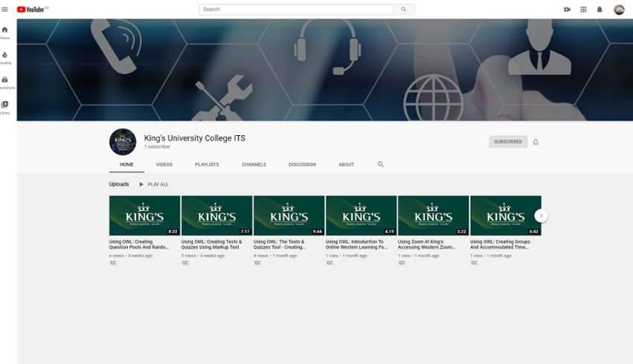Screen dimensions: 633x364
Task: Click the Subscribed button
Action: 508,142
